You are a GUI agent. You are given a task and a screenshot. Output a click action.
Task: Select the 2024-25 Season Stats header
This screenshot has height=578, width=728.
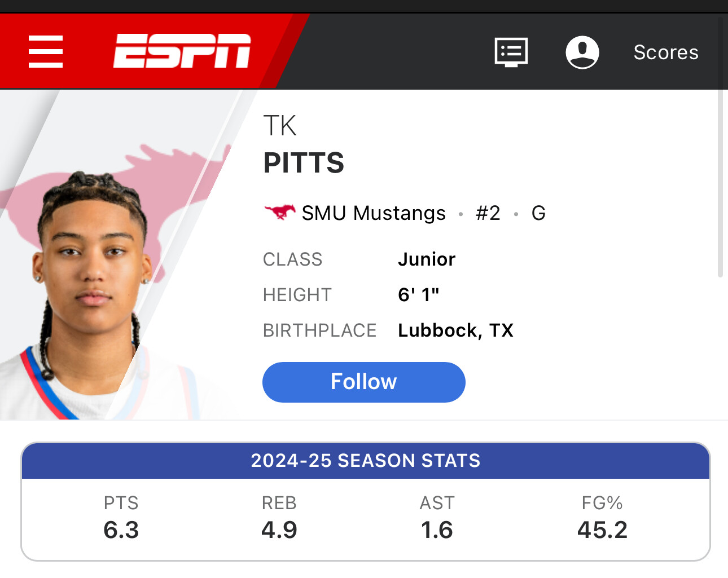(x=366, y=461)
